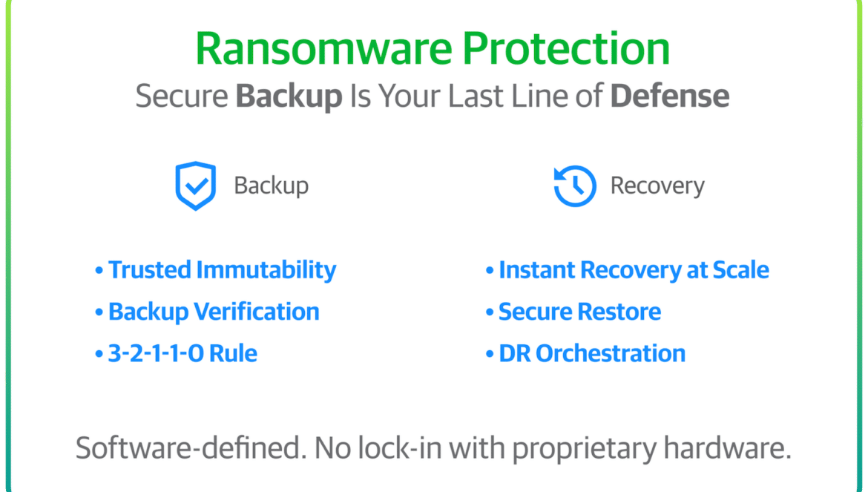Viewport: 868px width, 492px height.
Task: Select the Backup label beside the shield
Action: 272,186
